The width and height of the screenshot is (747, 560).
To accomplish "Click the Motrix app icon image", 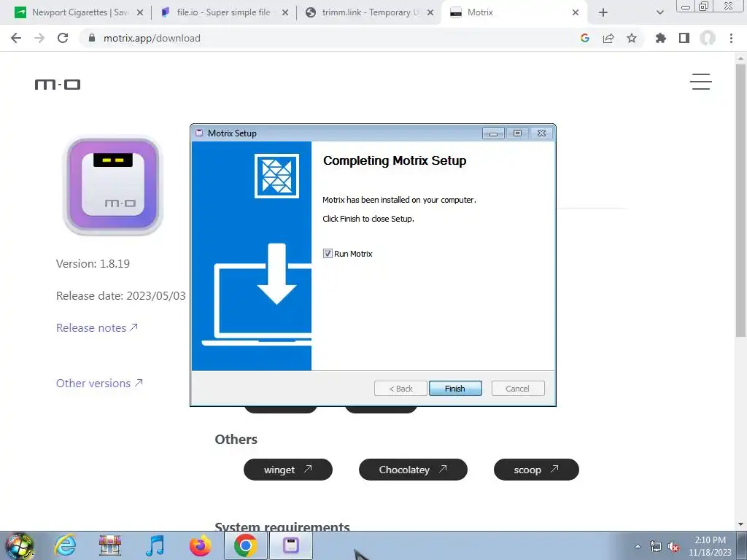I will click(x=113, y=185).
